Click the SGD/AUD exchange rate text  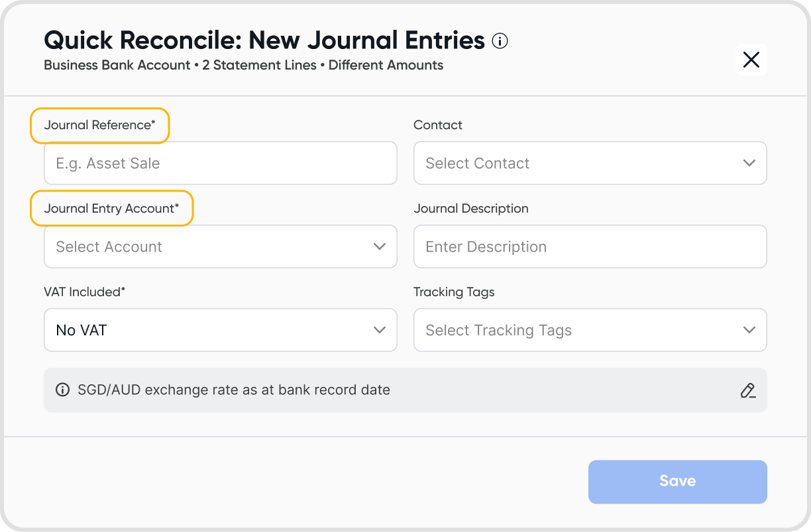click(234, 390)
